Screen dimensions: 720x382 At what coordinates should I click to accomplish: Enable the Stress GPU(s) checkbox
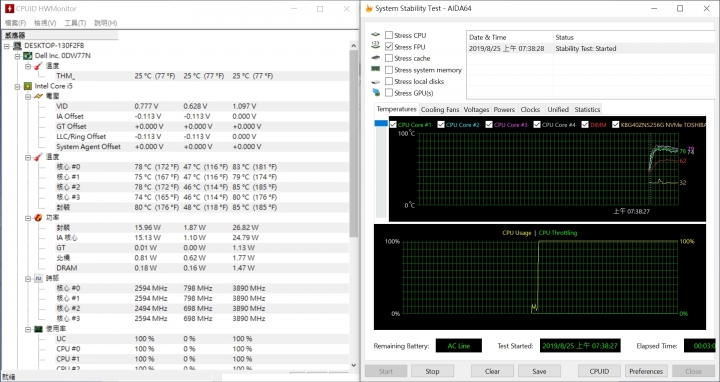389,93
